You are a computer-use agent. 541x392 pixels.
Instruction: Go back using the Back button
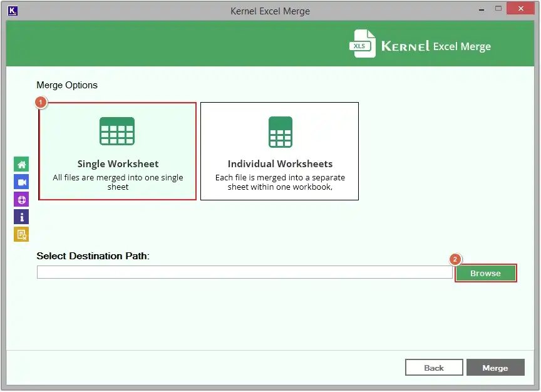click(434, 368)
